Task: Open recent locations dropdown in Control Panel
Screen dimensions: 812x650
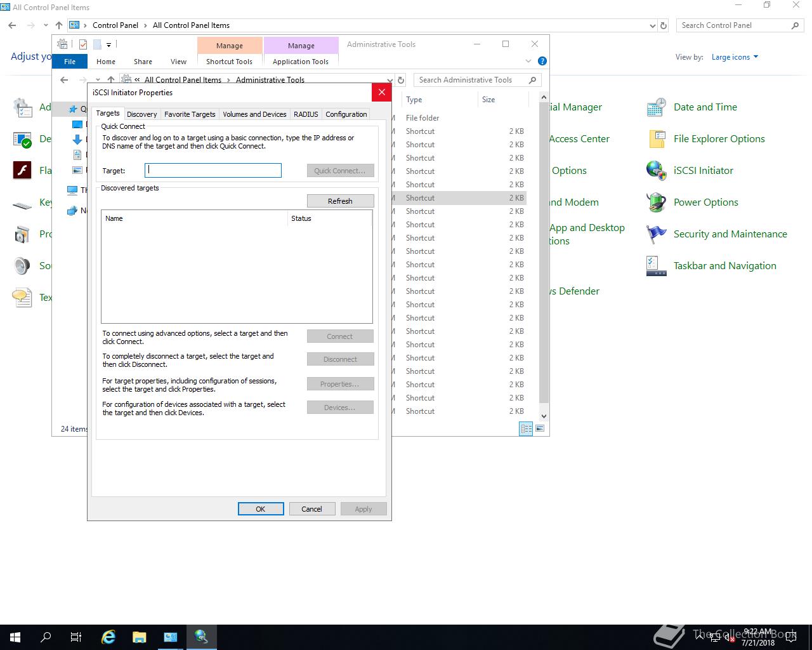Action: 46,25
